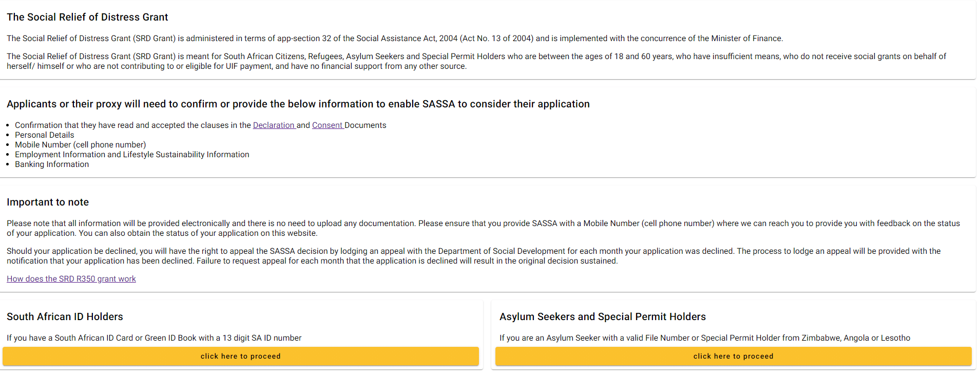The image size is (980, 372).
Task: Click the 'Banking Information' bullet item
Action: (52, 164)
